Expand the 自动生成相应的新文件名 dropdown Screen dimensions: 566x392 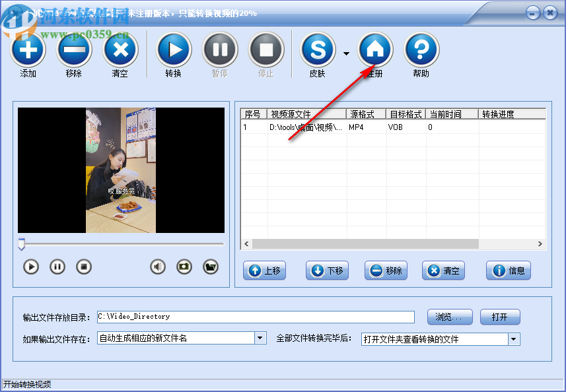click(260, 338)
